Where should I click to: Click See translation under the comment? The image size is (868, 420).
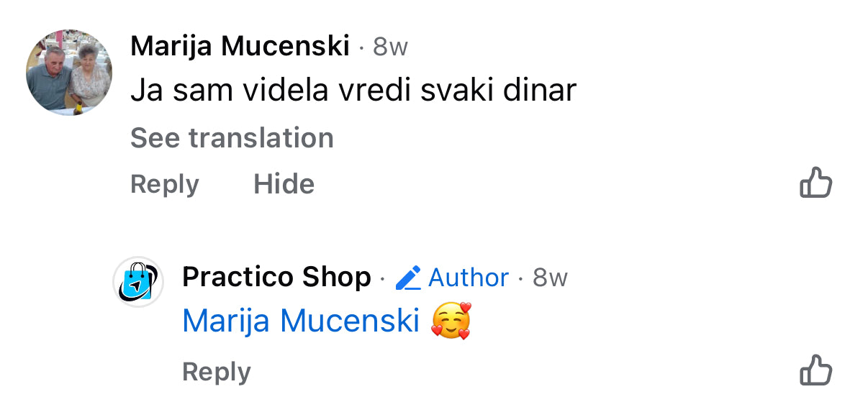point(232,138)
